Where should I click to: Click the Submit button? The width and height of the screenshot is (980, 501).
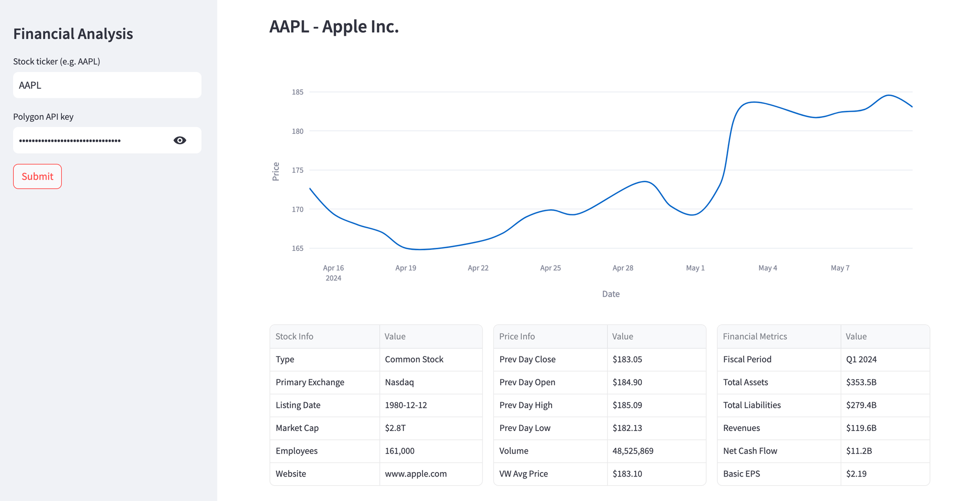click(37, 176)
